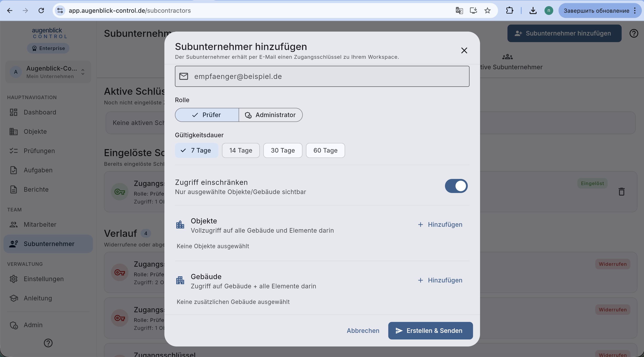Delete the Eingelöst key via trash icon
Image resolution: width=644 pixels, height=357 pixels.
pos(621,192)
